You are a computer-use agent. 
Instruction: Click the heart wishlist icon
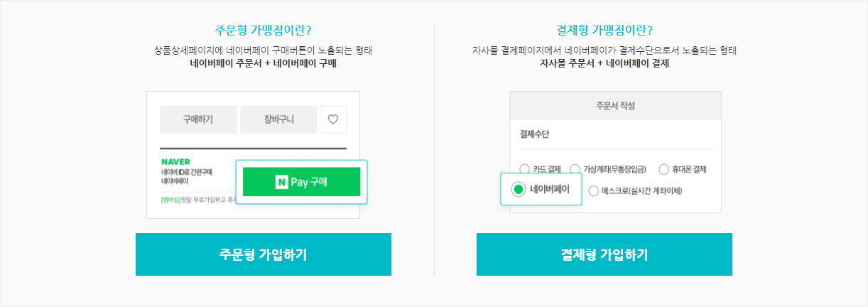[x=333, y=119]
